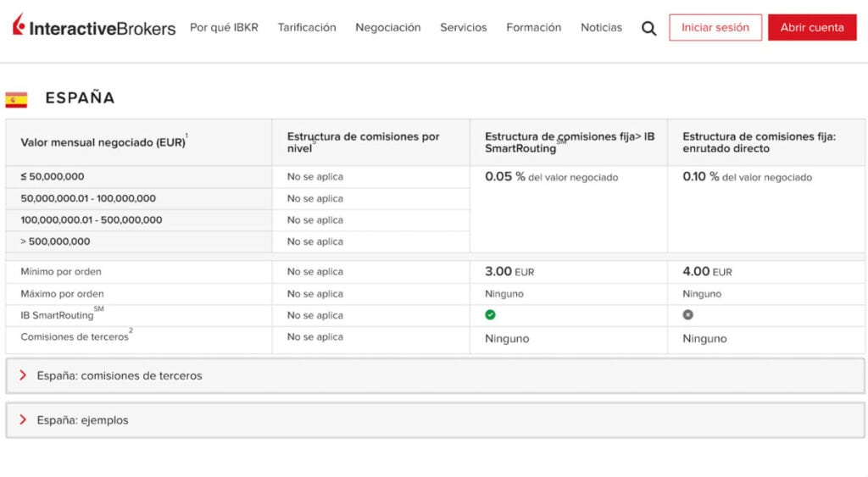This screenshot has height=477, width=868.
Task: Click green SmartRouting checkmark icon
Action: point(491,315)
